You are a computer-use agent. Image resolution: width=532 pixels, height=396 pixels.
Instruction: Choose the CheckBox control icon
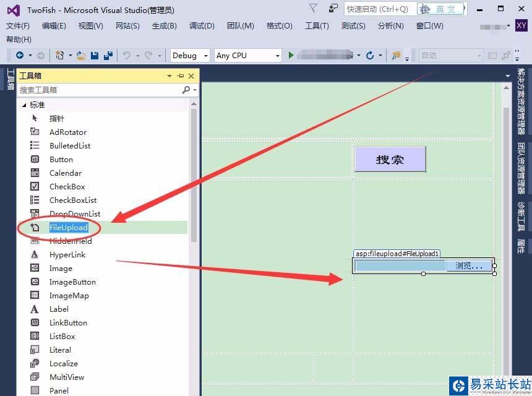tap(35, 186)
